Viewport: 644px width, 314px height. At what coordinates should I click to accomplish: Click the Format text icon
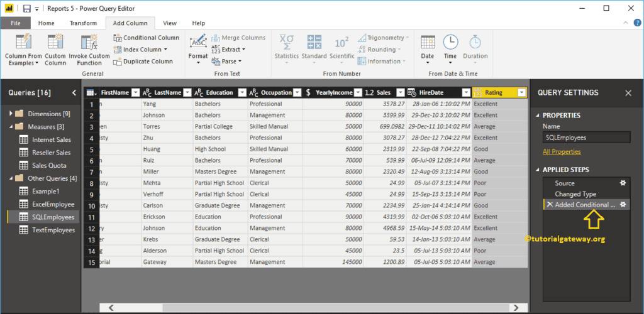point(198,41)
